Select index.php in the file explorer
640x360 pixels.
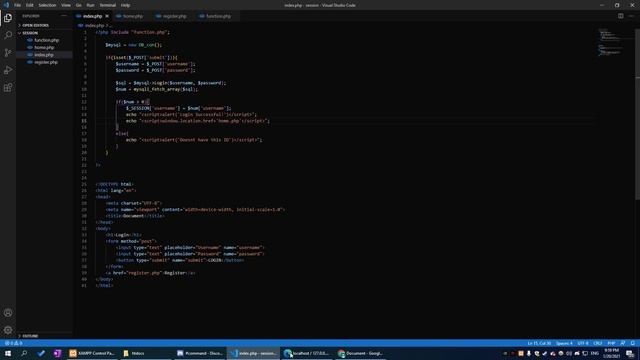pos(44,55)
